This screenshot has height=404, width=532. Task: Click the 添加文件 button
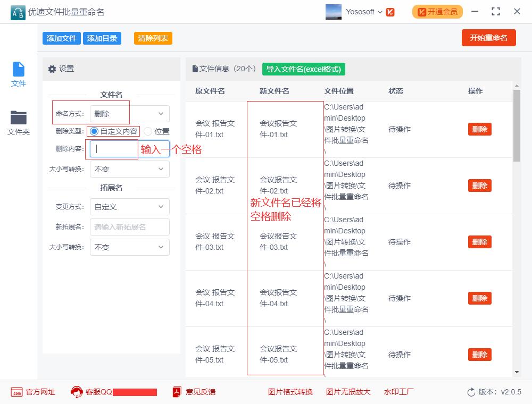(x=61, y=38)
